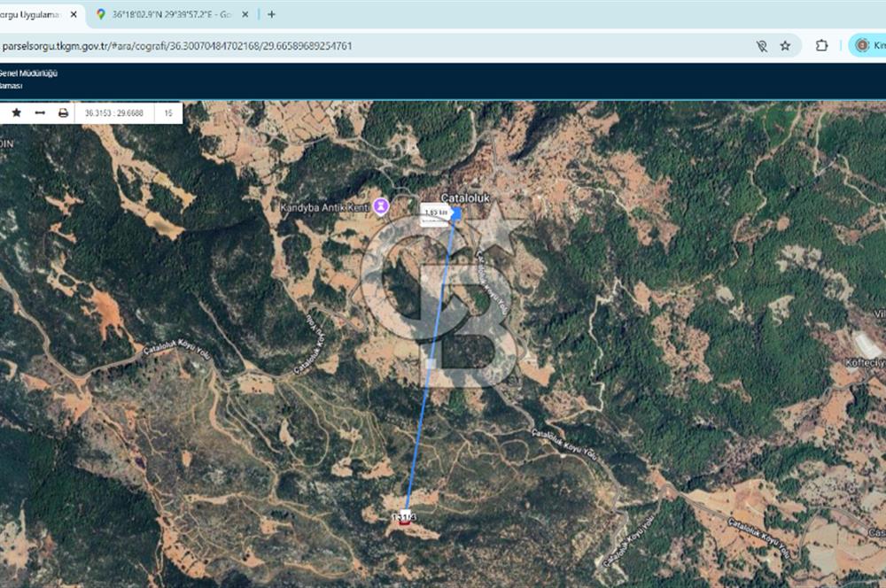This screenshot has width=886, height=588.
Task: Open the browser extensions puzzle icon
Action: (x=821, y=46)
